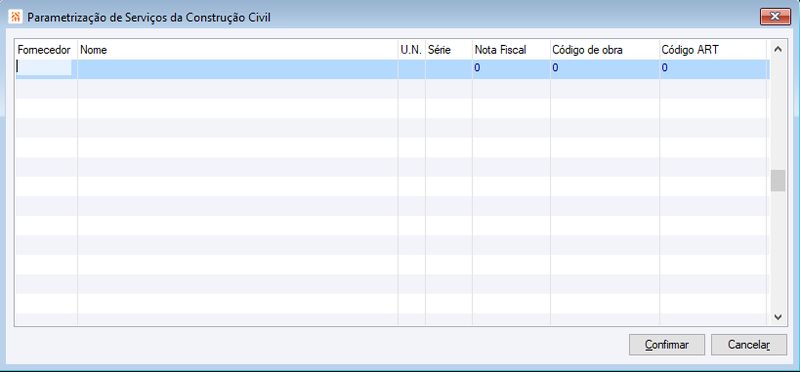Select the Série column header

point(448,50)
